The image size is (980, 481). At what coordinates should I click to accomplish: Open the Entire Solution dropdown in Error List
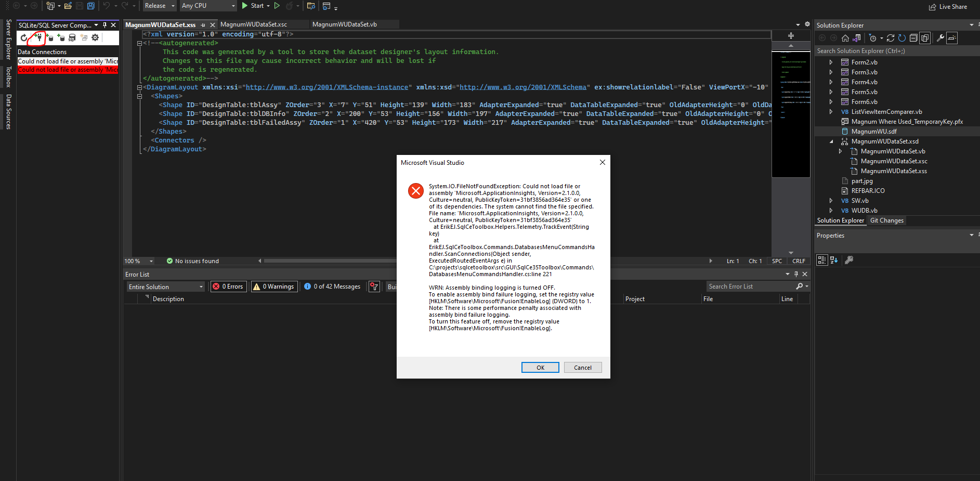165,287
